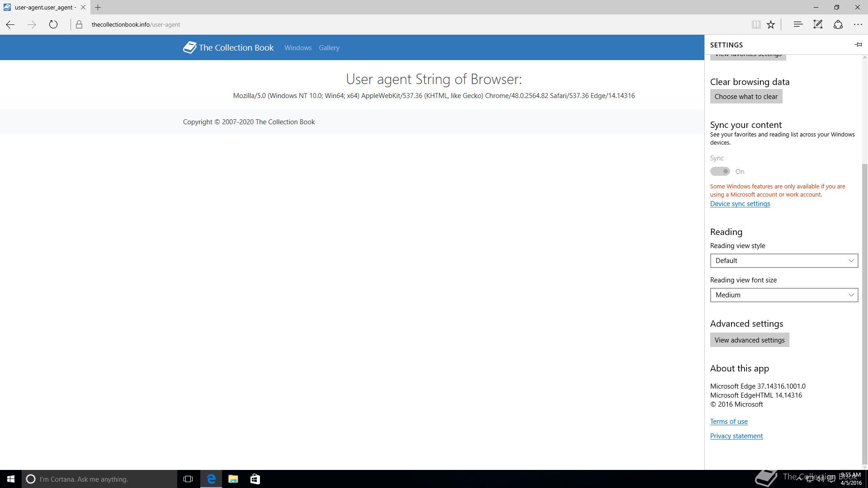Open Reading view font size dropdown
Image resolution: width=868 pixels, height=488 pixels.
point(784,295)
